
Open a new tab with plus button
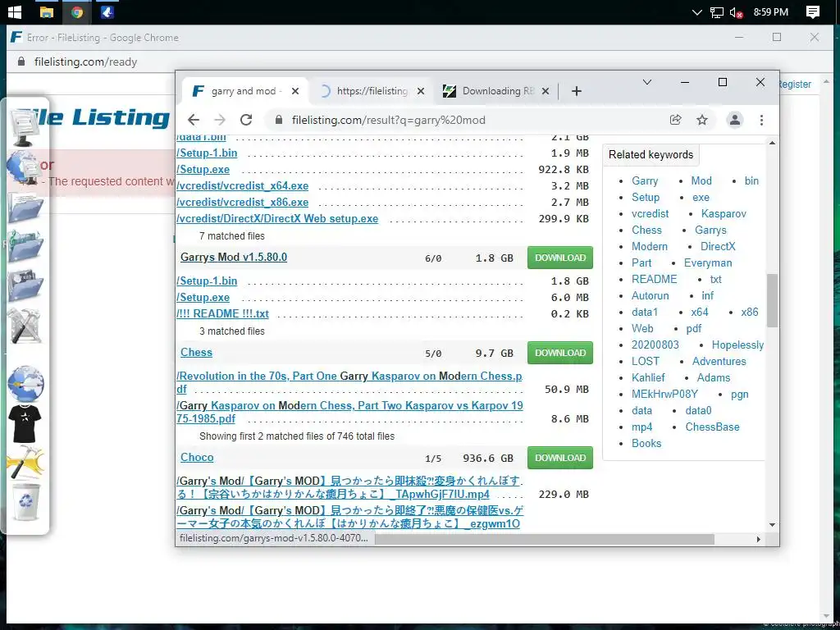coord(577,91)
